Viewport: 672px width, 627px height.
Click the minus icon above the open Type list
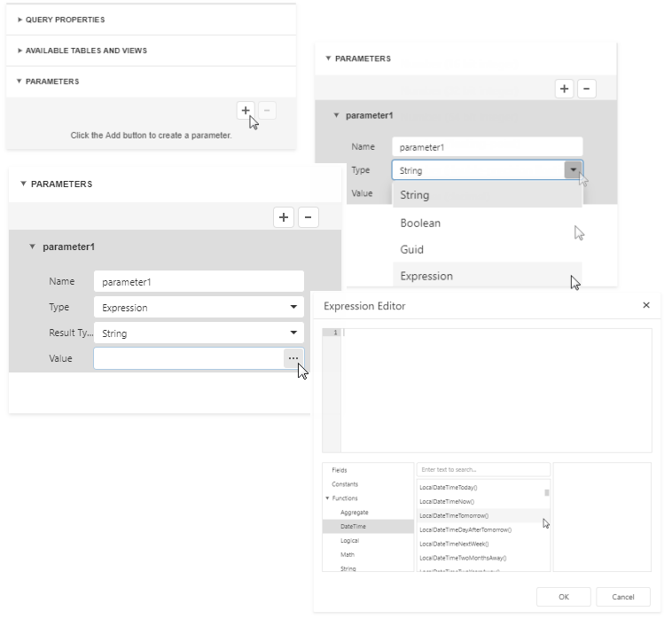[587, 89]
